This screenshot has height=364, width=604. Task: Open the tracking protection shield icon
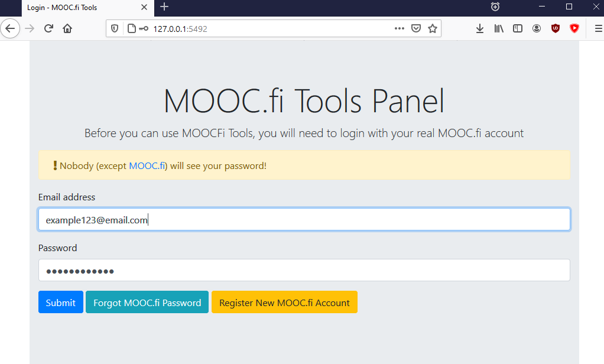115,28
